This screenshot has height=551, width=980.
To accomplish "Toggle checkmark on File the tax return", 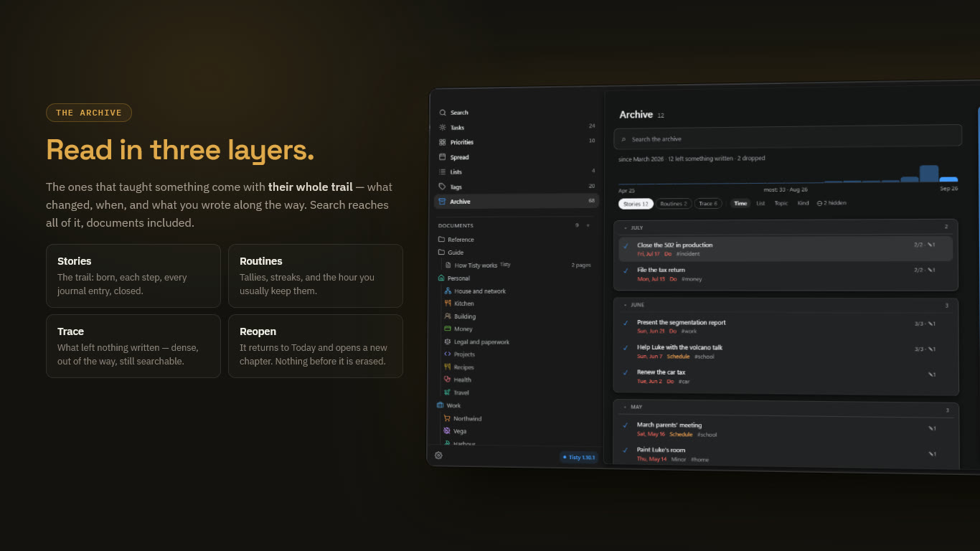I will pyautogui.click(x=626, y=270).
